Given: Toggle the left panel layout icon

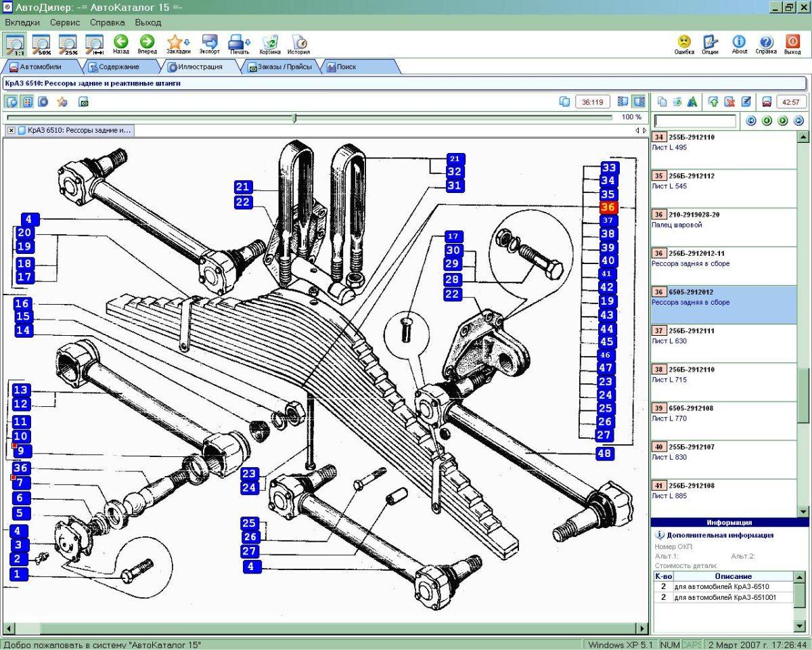Looking at the screenshot, I should 623,102.
